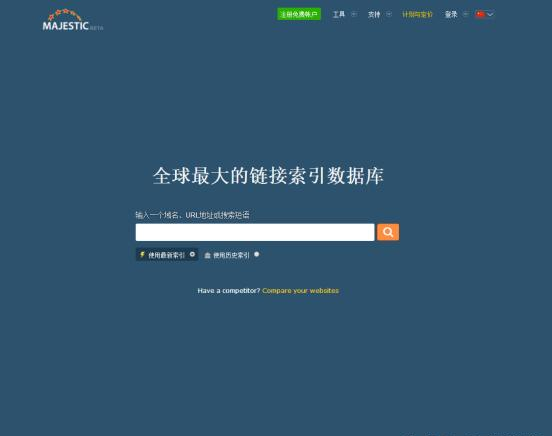Image resolution: width=552 pixels, height=436 pixels.
Task: Open the 工具 menu
Action: pyautogui.click(x=339, y=14)
